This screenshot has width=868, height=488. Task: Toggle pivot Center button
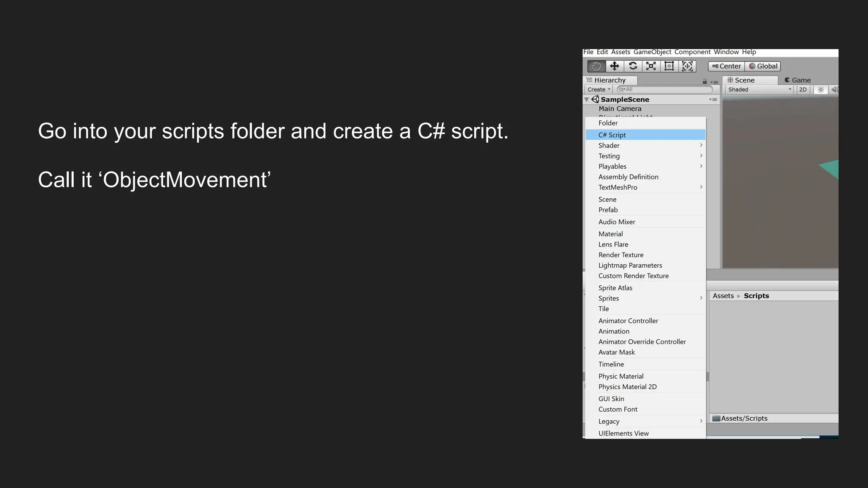point(726,66)
